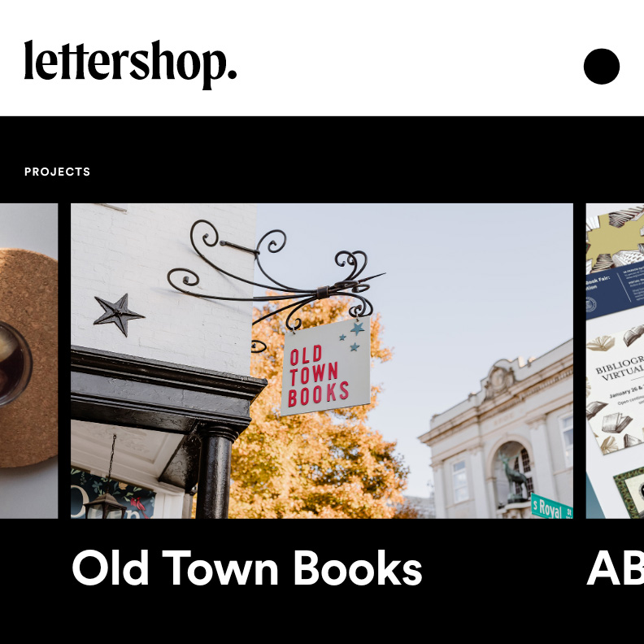
Task: Click the metal star on the brick wall
Action: 119,315
